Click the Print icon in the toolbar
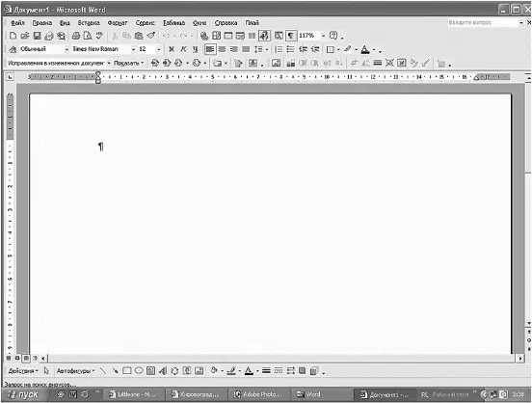532x403 pixels. 76,36
